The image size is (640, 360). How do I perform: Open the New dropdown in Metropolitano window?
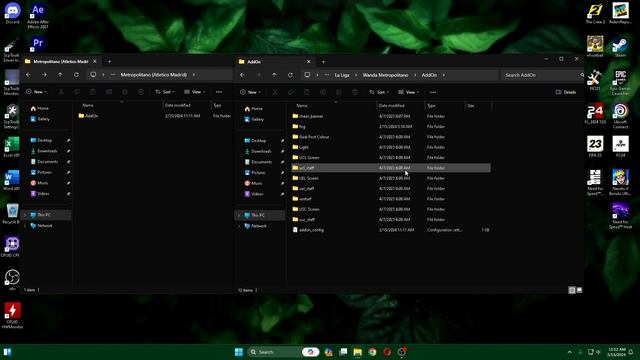click(36, 92)
